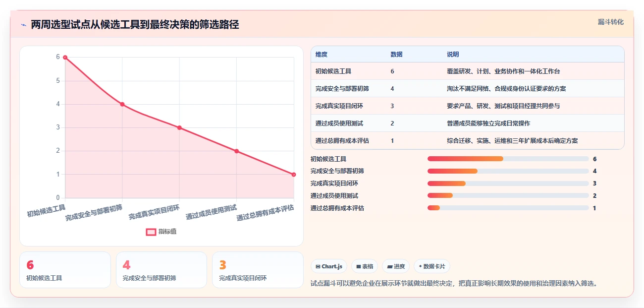Click the lightning icon beside the page title
Viewport: 644px width, 308px height.
[23, 25]
